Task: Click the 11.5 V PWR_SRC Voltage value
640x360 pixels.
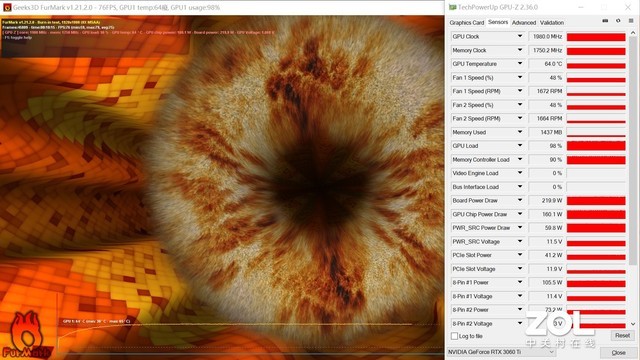Action: coord(554,242)
